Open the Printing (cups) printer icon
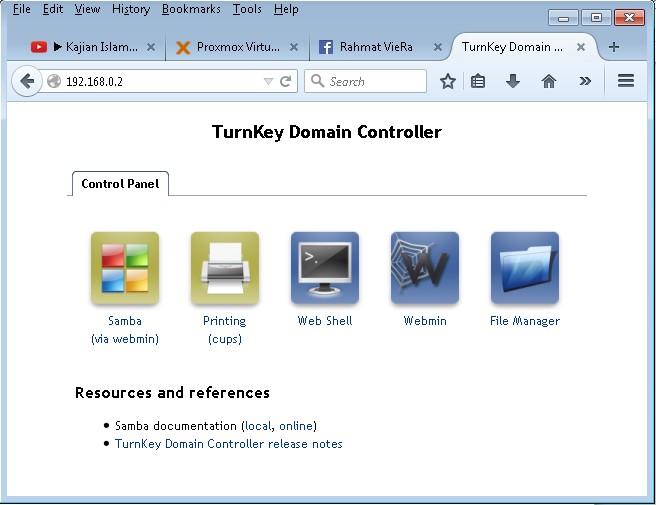This screenshot has height=505, width=656. (225, 268)
